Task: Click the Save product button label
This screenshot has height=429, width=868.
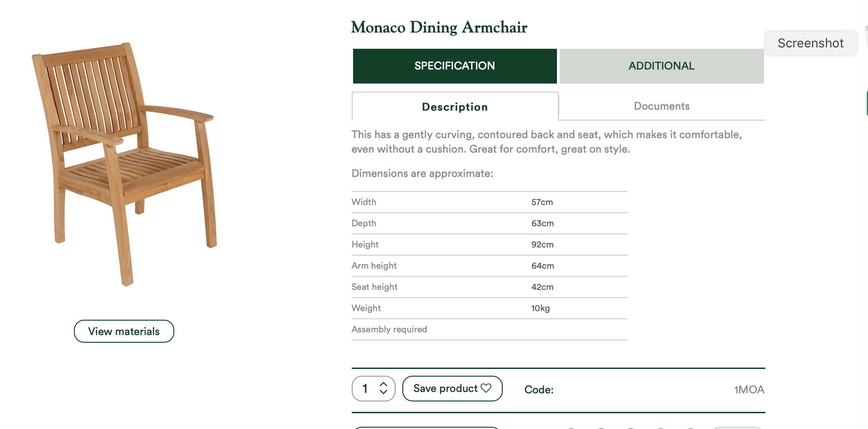Action: (x=445, y=388)
